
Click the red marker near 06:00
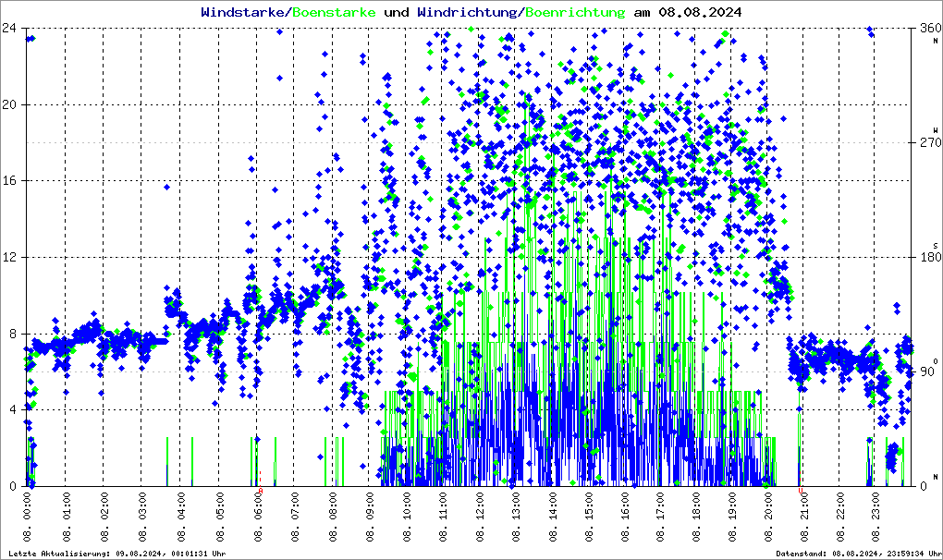[261, 491]
